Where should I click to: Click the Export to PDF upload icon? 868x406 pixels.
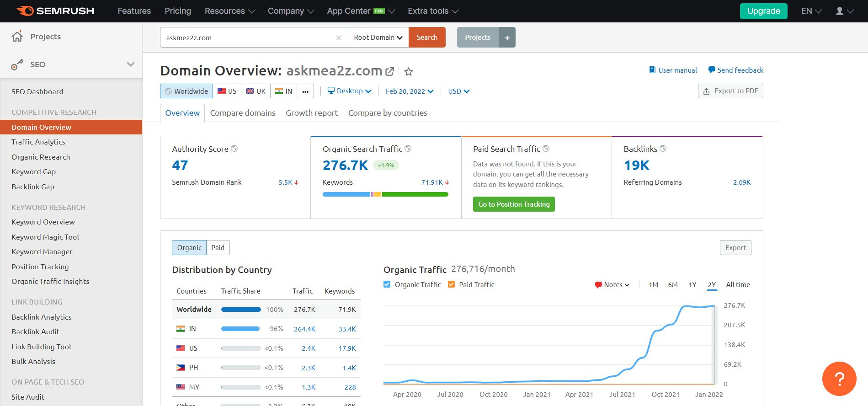tap(707, 91)
